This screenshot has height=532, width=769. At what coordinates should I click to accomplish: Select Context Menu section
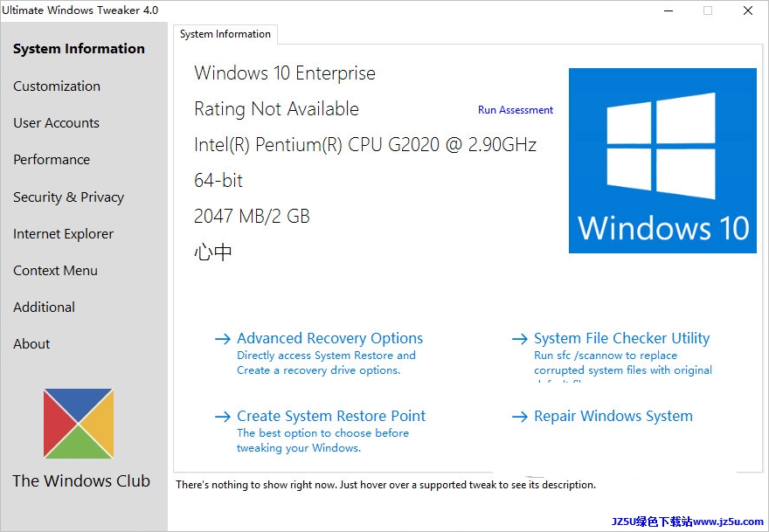point(55,271)
